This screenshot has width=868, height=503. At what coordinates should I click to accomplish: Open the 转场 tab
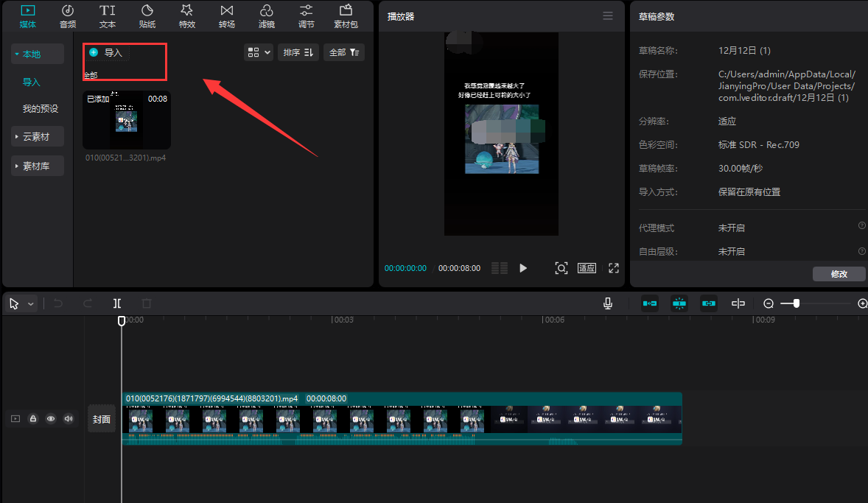[227, 15]
